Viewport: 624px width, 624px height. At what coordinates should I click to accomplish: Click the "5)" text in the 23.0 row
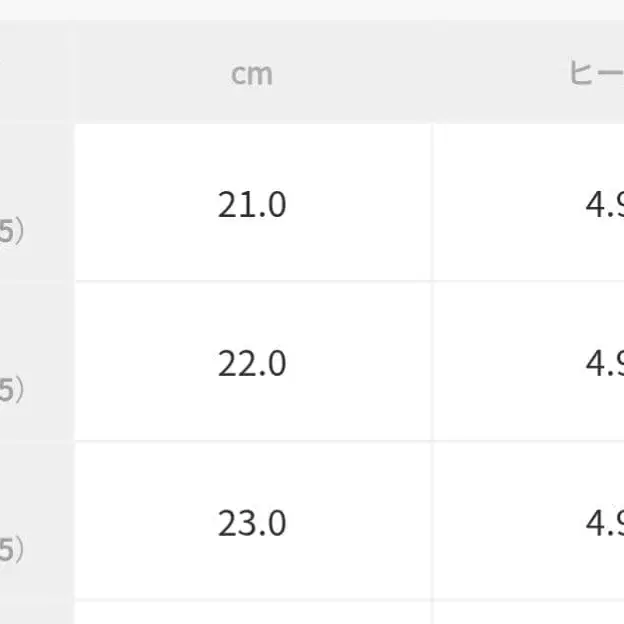[x=12, y=550]
